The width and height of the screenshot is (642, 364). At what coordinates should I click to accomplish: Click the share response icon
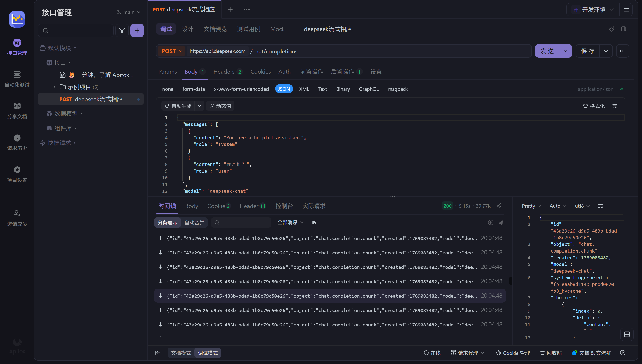[499, 206]
